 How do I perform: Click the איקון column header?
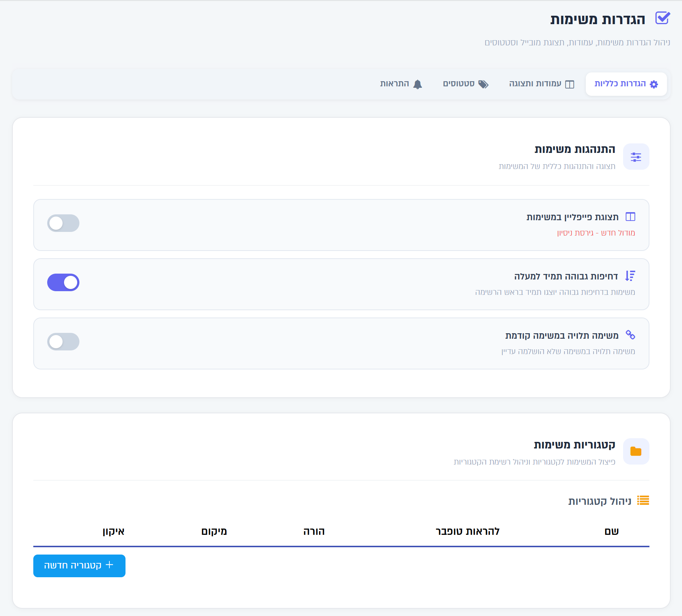113,532
